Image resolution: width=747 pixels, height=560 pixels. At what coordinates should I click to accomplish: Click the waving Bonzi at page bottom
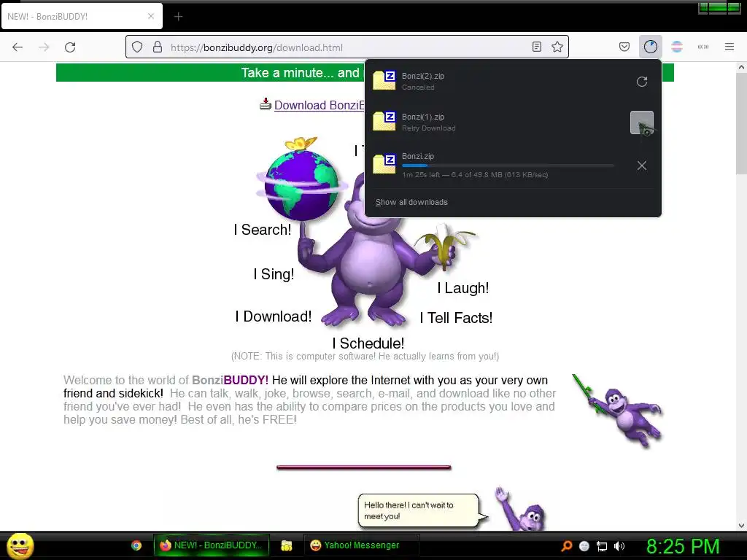(520, 508)
